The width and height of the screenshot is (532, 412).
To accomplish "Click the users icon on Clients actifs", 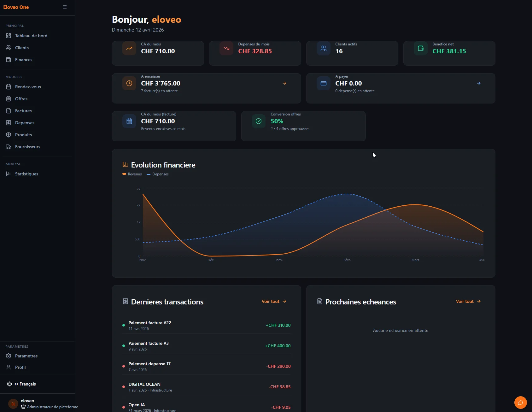I will pos(324,49).
